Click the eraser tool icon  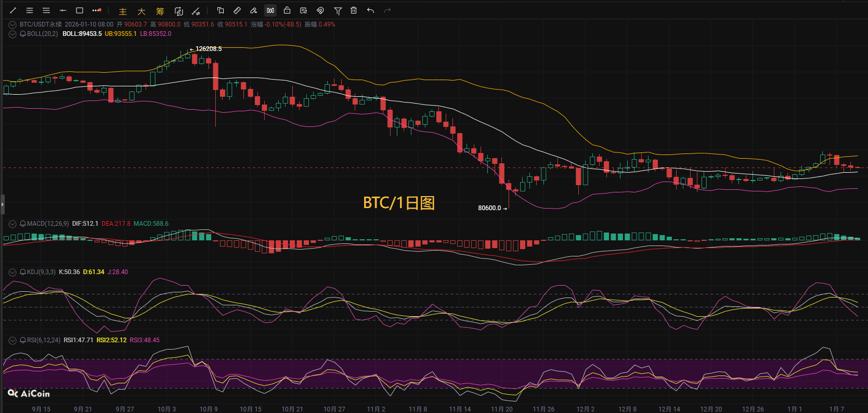point(254,10)
